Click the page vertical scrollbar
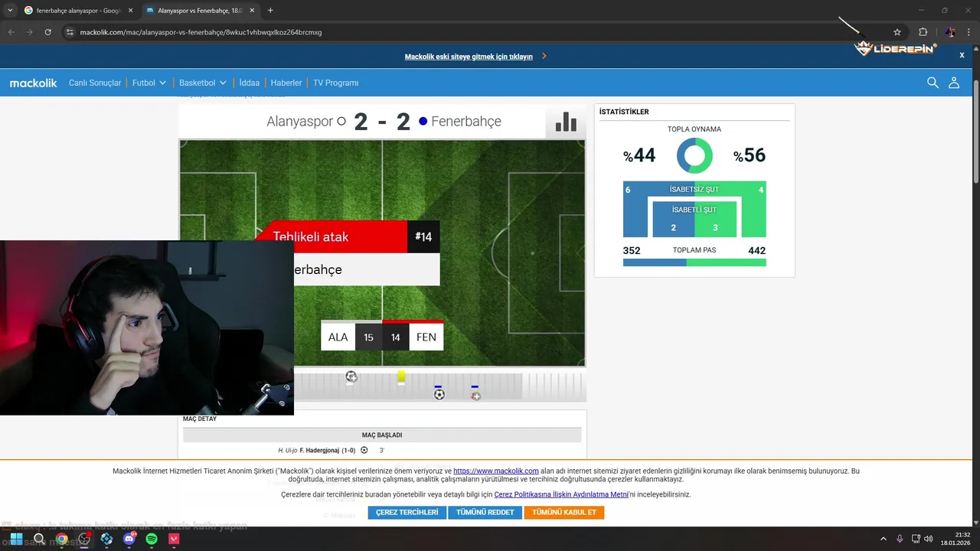This screenshot has width=980, height=551. click(975, 130)
